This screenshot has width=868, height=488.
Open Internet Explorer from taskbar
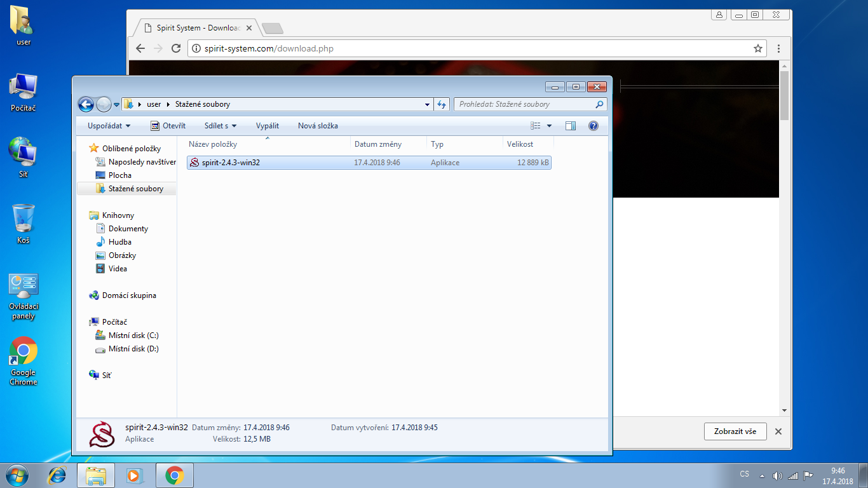(x=58, y=475)
